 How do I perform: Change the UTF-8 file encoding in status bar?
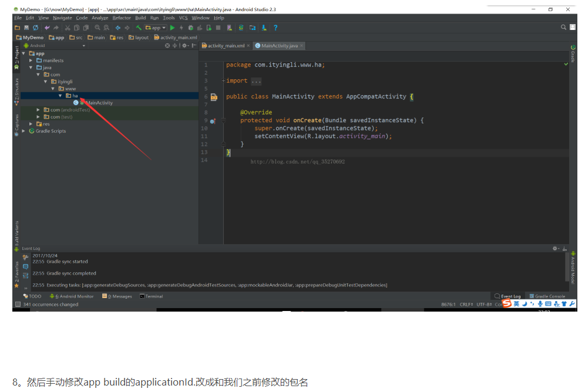484,305
